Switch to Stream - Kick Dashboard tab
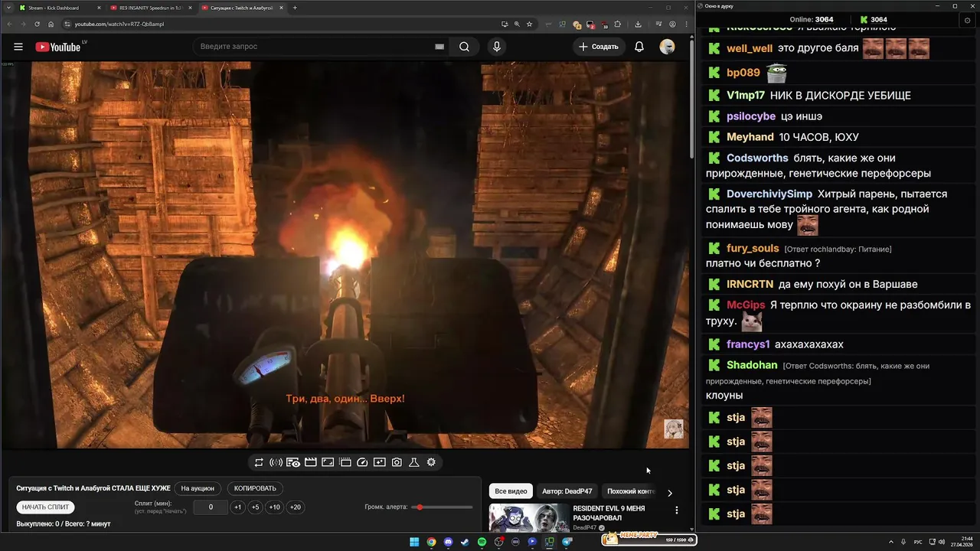 [x=60, y=8]
